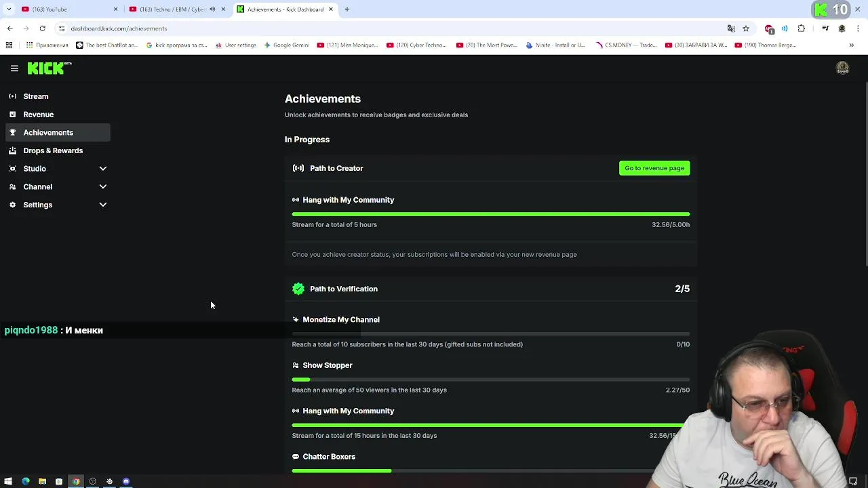Click the Stream broadcast icon in sidebar

click(12, 96)
